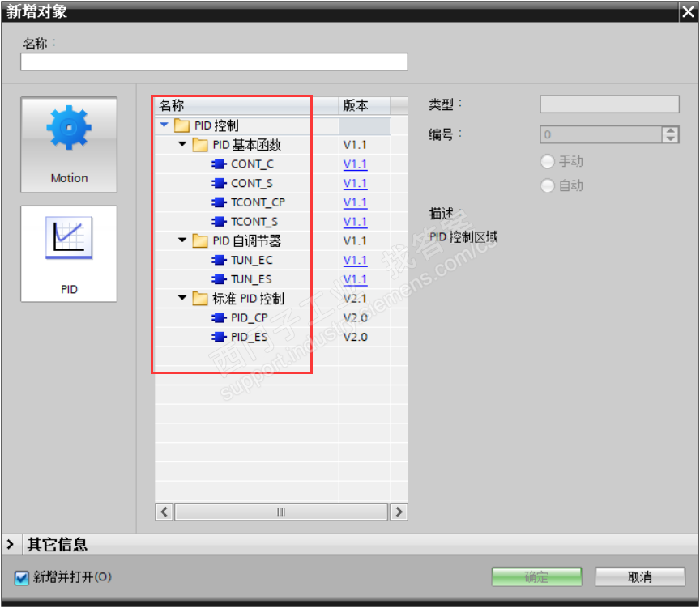Collapse the PID 控制 tree node
This screenshot has height=608, width=700.
164,125
